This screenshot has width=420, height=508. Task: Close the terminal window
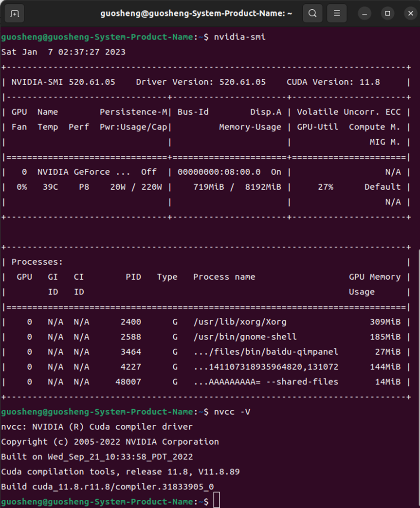click(410, 14)
